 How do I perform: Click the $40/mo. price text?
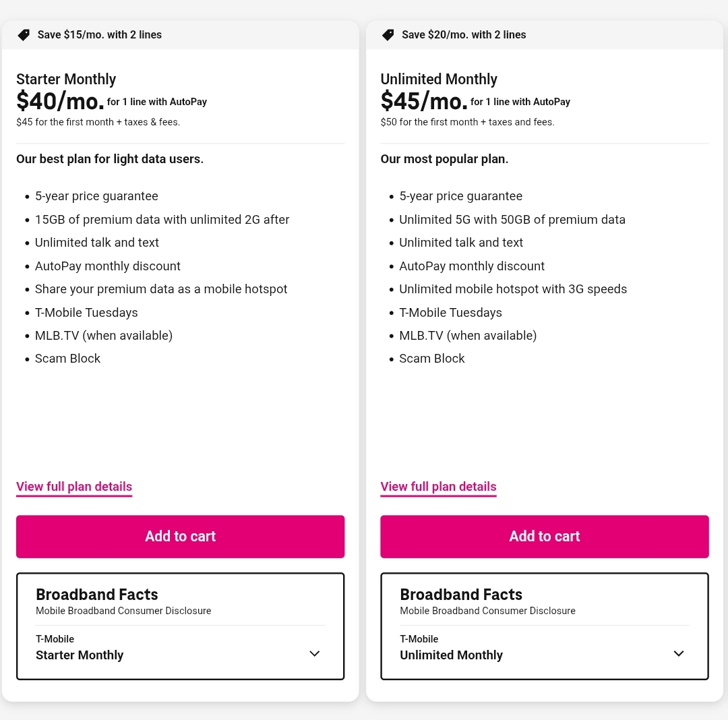[60, 101]
